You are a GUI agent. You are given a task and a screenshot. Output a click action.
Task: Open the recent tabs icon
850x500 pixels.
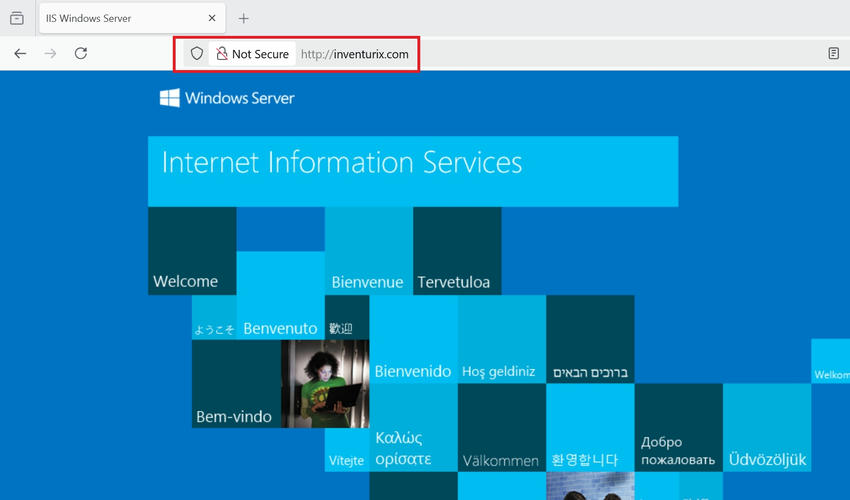tap(17, 18)
